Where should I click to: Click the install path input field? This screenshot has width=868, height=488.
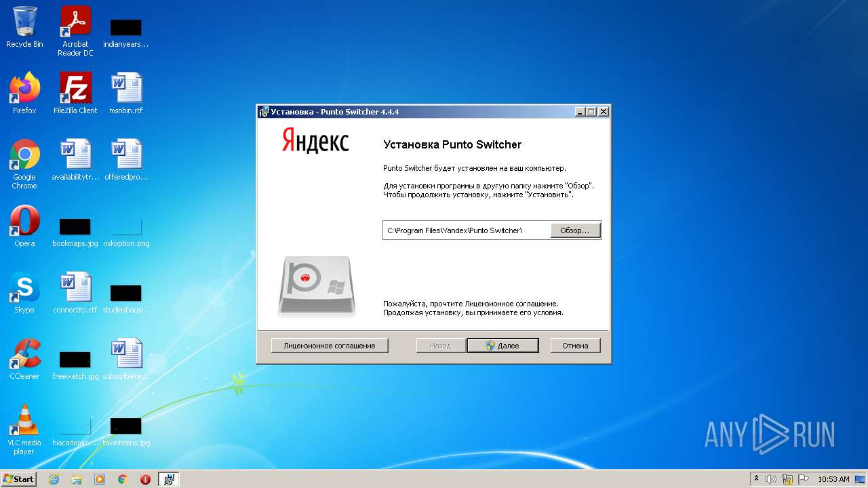click(x=467, y=230)
